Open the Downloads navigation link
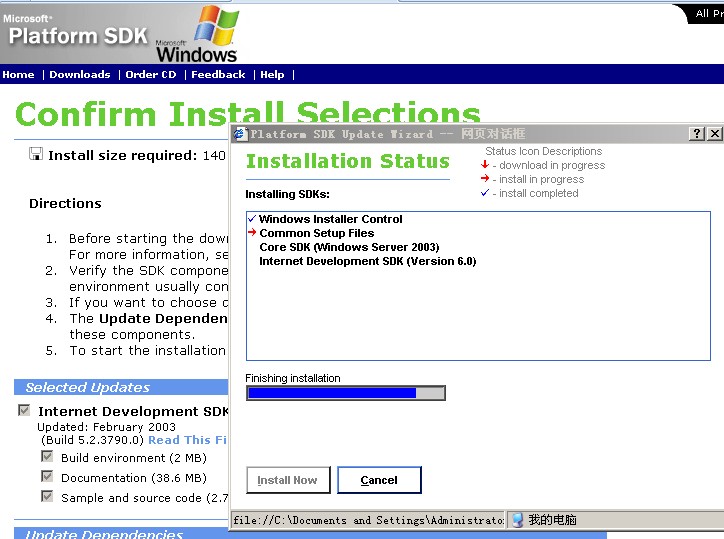 click(80, 74)
